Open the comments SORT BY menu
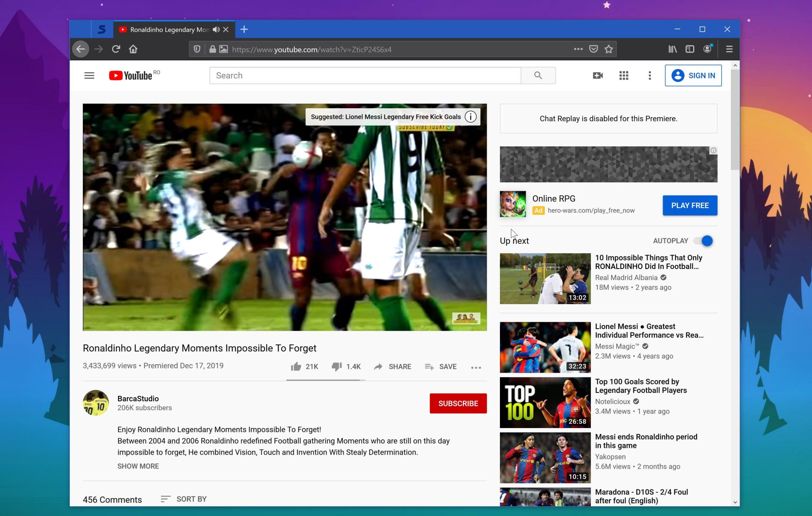The image size is (812, 516). point(184,499)
